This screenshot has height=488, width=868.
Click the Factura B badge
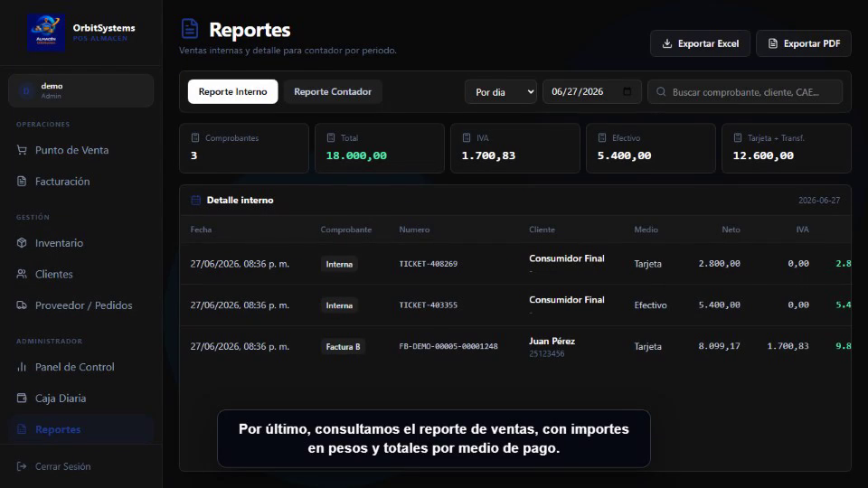point(343,347)
